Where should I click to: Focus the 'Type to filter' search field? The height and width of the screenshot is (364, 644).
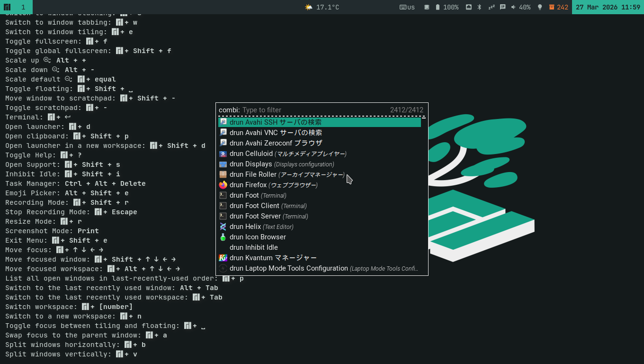coord(313,110)
